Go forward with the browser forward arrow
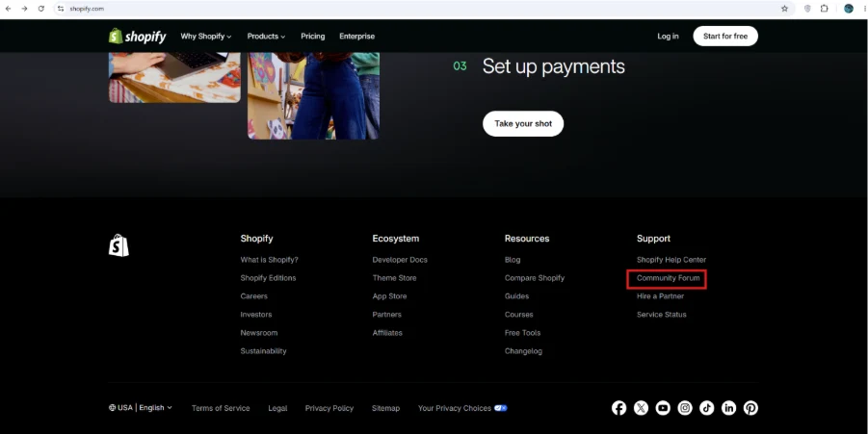Image resolution: width=868 pixels, height=434 pixels. [24, 9]
